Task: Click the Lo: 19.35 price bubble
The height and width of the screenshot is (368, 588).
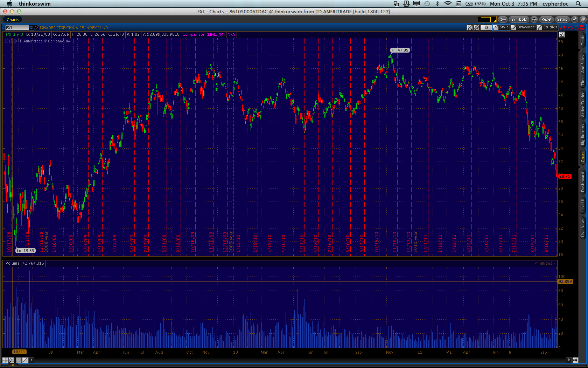Action: [x=26, y=251]
